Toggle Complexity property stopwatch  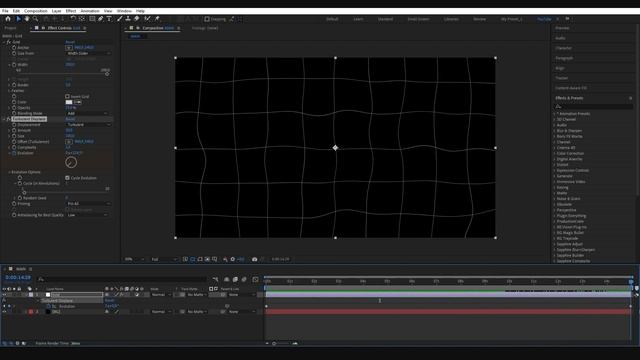point(14,147)
